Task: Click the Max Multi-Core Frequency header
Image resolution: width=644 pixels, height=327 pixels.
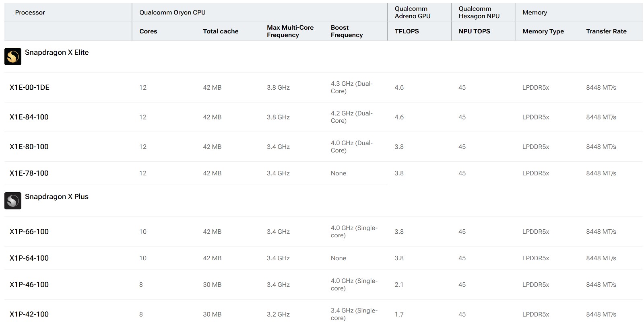Action: coord(290,31)
